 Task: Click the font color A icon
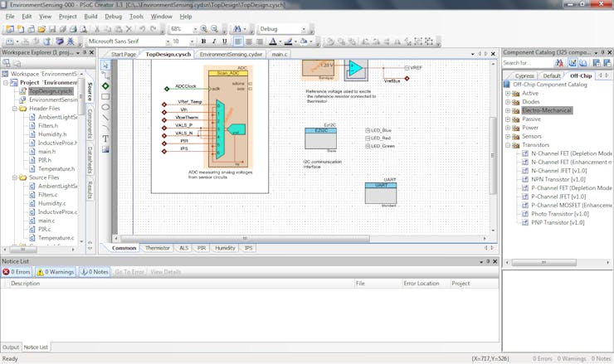[273, 41]
